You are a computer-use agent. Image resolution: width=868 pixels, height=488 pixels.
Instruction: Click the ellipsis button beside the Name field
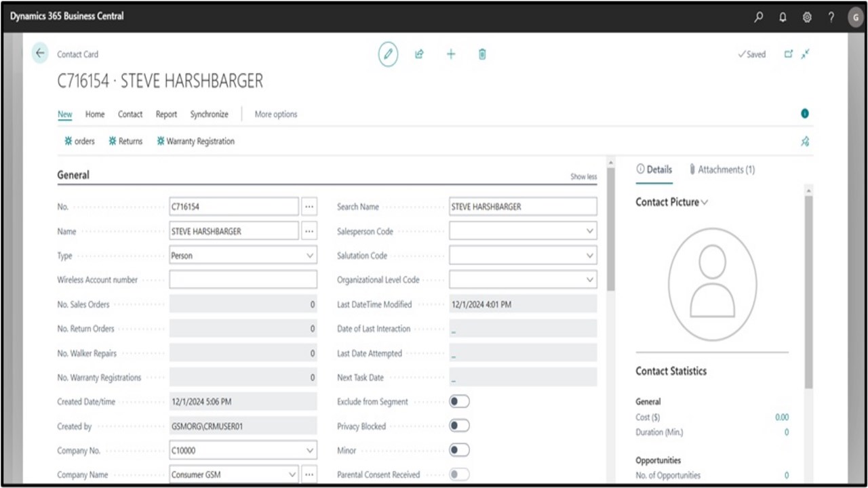pyautogui.click(x=309, y=231)
